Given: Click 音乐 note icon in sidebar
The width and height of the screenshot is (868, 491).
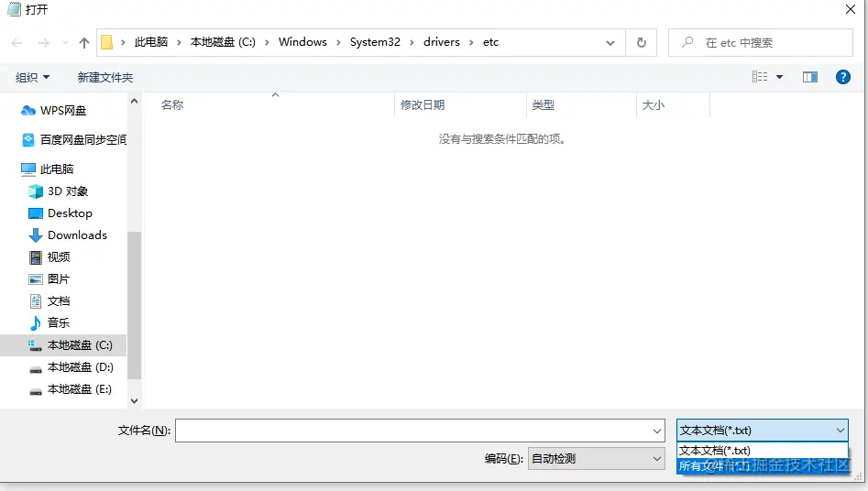Looking at the screenshot, I should [36, 322].
